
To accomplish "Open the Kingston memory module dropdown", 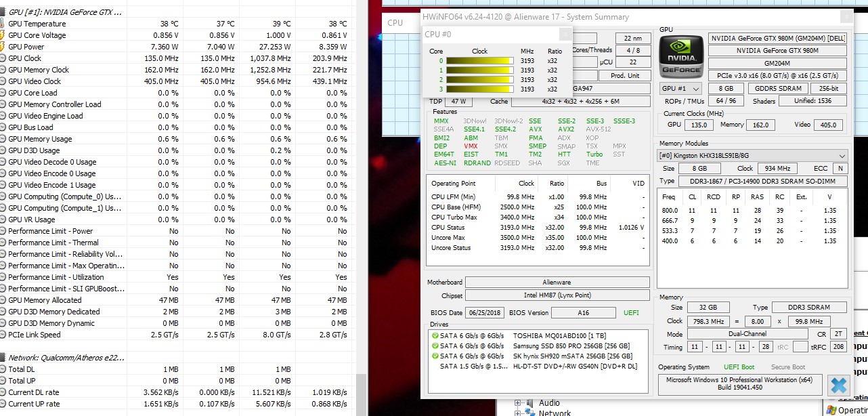I will 753,155.
